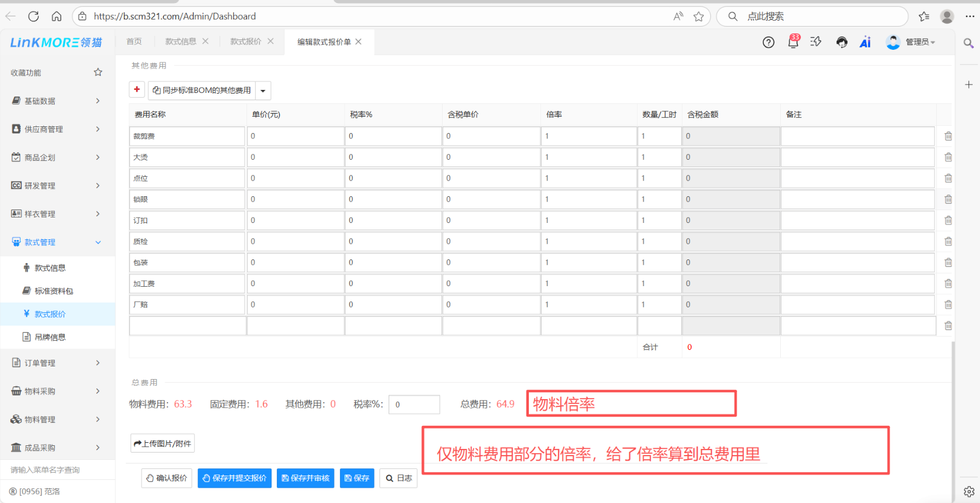Switch to the 款式信息 tab
The height and width of the screenshot is (503, 980).
tap(180, 41)
